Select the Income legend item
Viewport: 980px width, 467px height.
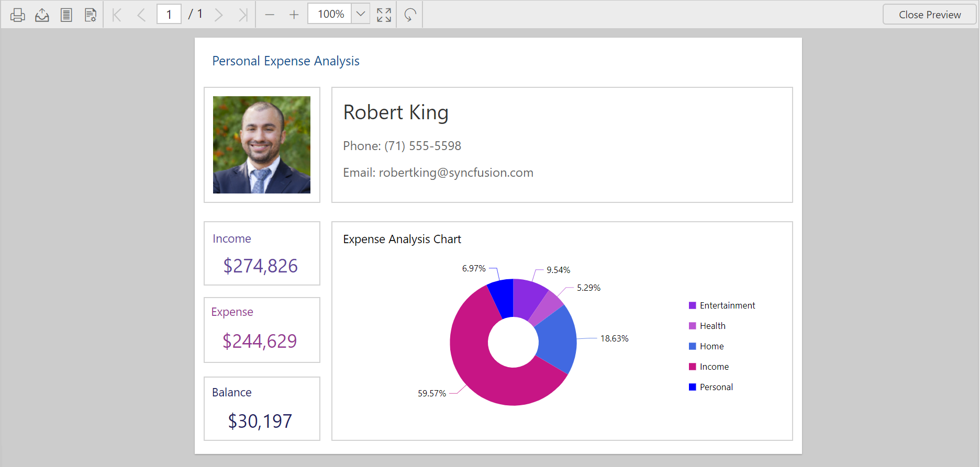point(714,367)
